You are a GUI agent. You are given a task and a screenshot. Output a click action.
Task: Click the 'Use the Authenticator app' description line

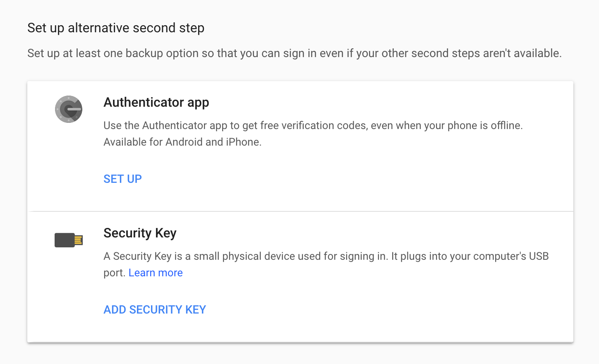coord(313,125)
